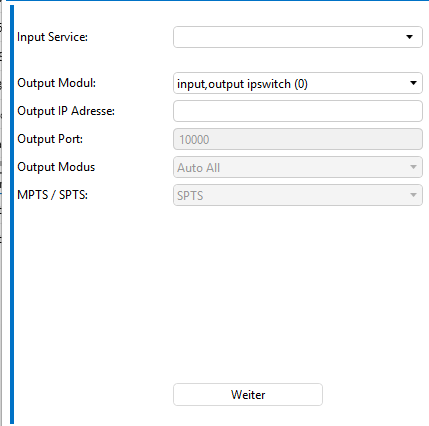
Task: Click the arrow on the SPTS dropdown
Action: (x=413, y=195)
